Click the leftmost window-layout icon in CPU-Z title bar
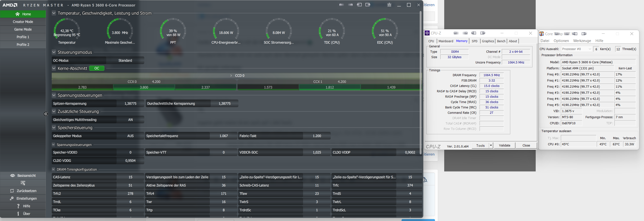The image size is (644, 221). [x=456, y=33]
